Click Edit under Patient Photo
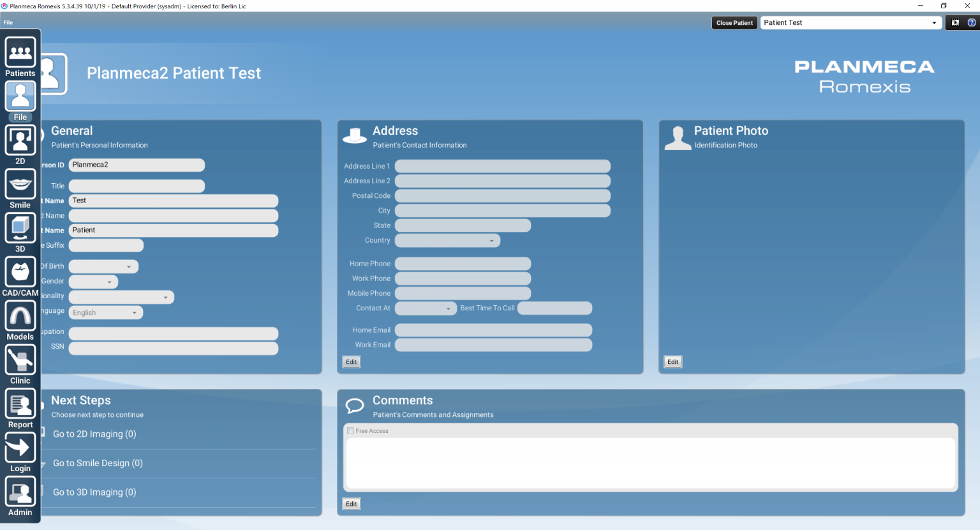This screenshot has height=530, width=980. click(x=673, y=362)
